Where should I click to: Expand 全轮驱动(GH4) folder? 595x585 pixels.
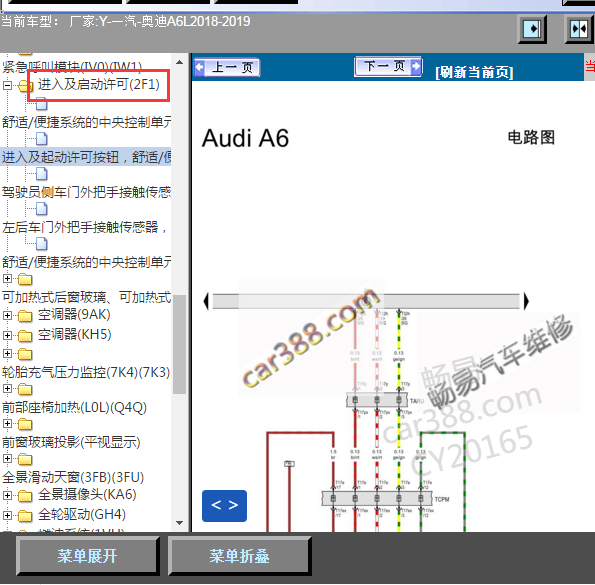(x=7, y=516)
